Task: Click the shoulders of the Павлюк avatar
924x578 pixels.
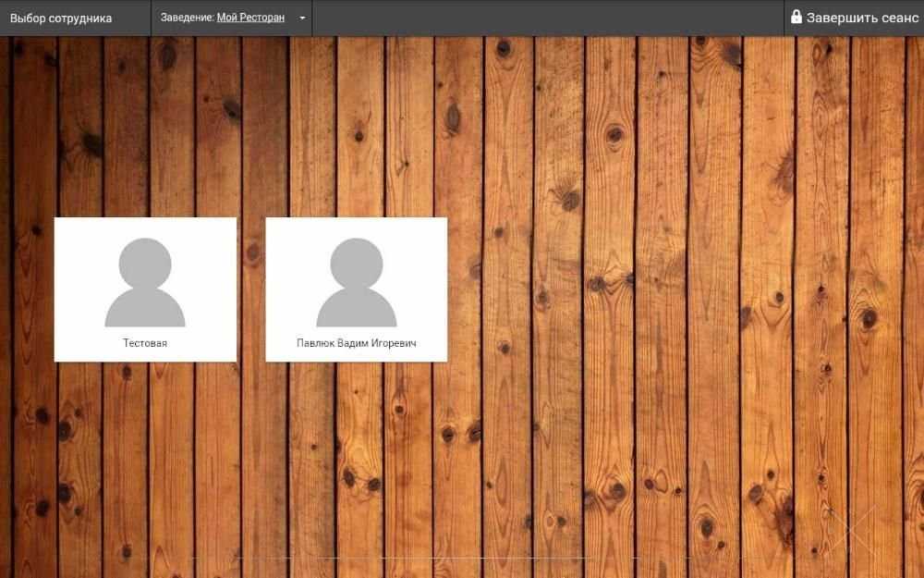Action: pyautogui.click(x=357, y=308)
